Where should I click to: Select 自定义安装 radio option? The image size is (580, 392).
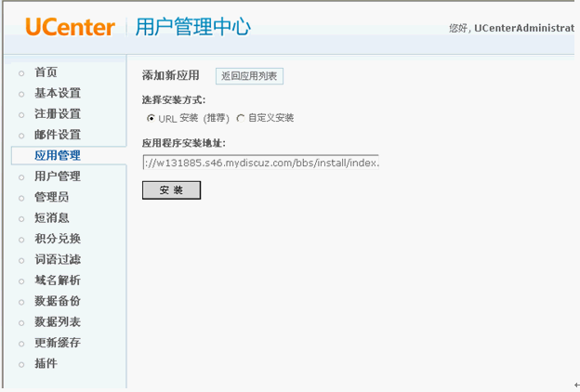click(241, 118)
